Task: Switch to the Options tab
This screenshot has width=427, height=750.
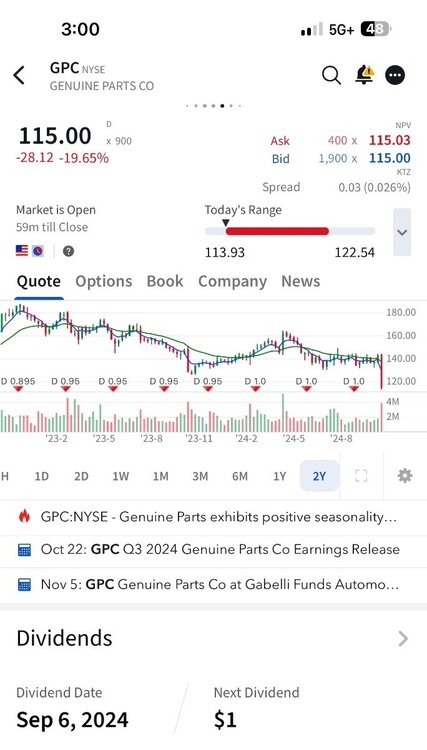Action: tap(103, 281)
